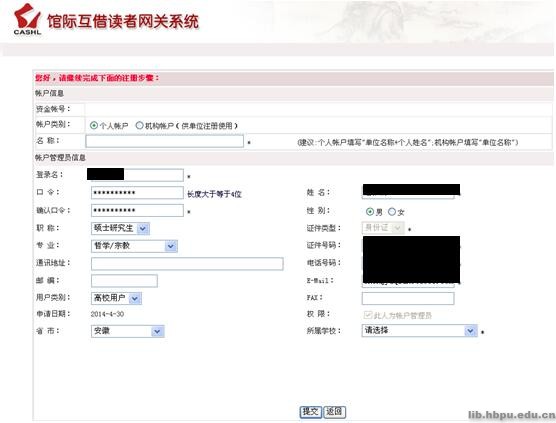Screen dimensions: 556x423
Task: Open the 所属学校 请选择 dropdown
Action: pos(419,330)
